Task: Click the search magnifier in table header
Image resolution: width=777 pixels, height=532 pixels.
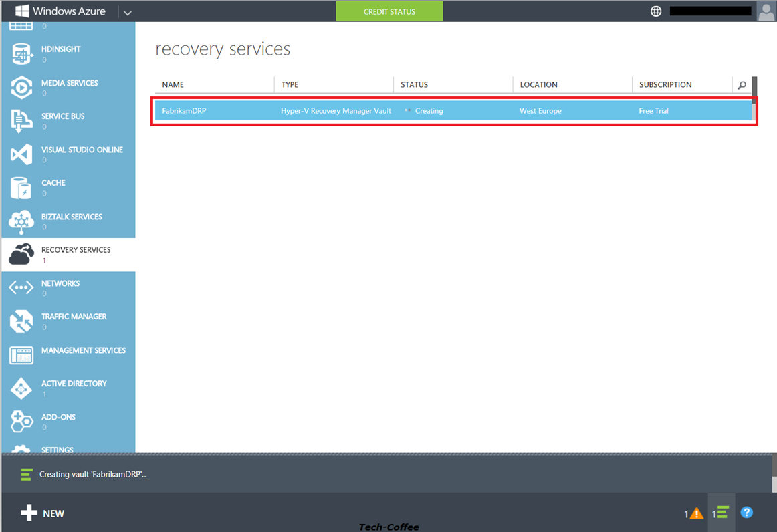Action: (742, 85)
